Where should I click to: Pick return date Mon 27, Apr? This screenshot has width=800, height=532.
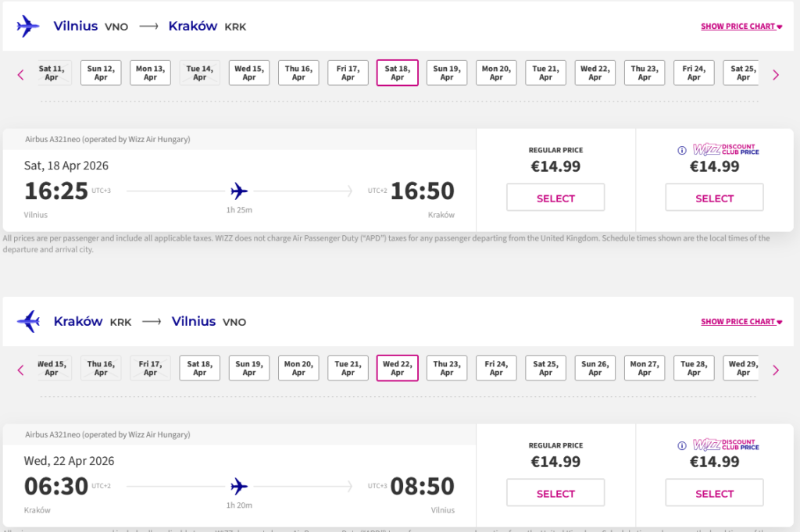(x=644, y=368)
